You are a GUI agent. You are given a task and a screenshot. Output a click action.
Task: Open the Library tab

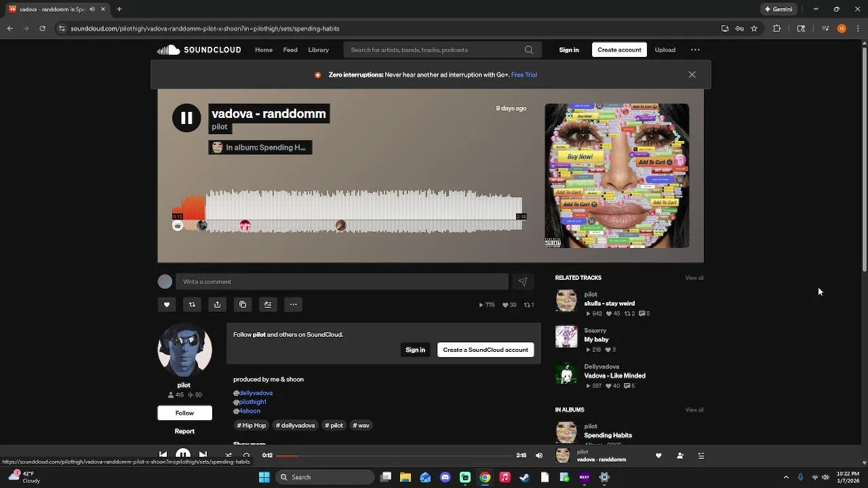point(318,49)
